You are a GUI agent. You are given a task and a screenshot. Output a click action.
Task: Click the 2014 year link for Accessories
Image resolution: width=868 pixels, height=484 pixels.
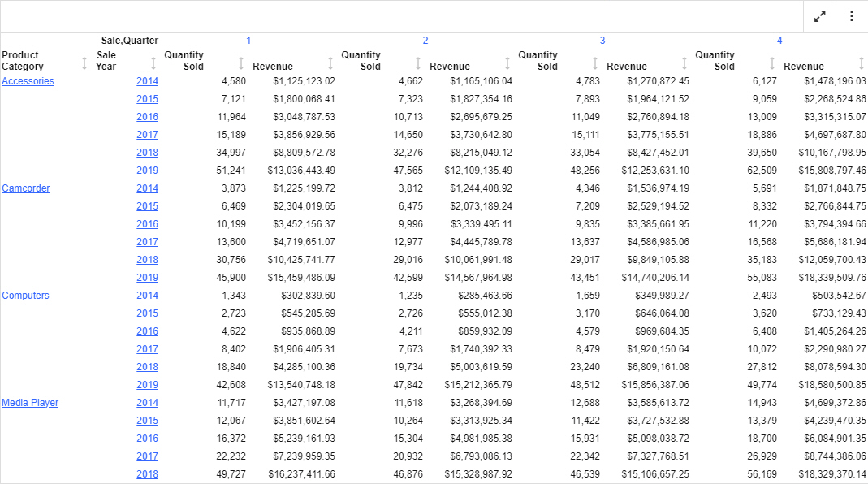pos(147,81)
